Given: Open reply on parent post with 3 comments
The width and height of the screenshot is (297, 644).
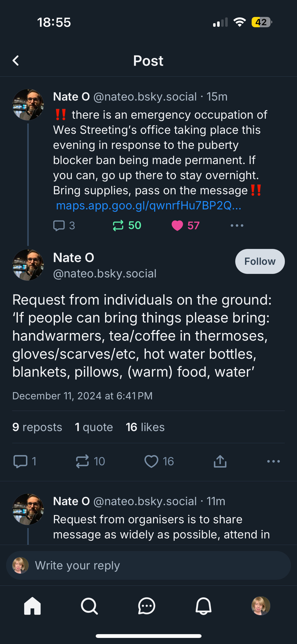Looking at the screenshot, I should 59,225.
